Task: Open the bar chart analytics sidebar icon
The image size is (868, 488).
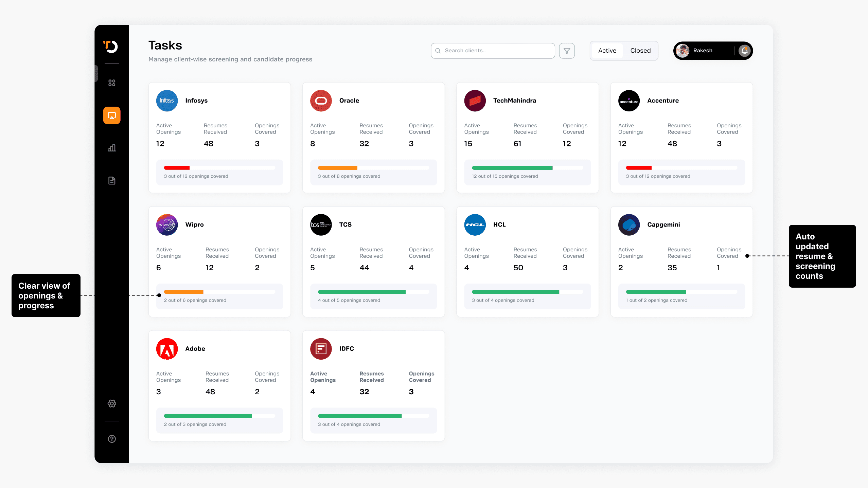Action: 112,148
